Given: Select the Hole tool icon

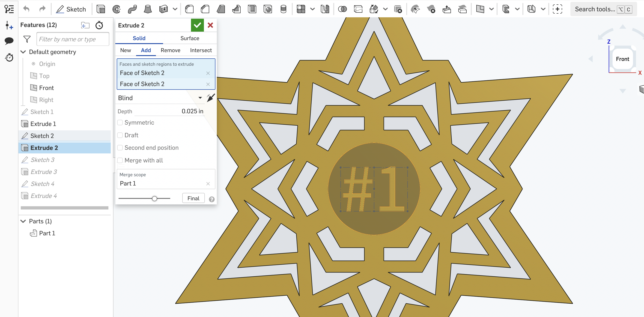Looking at the screenshot, I should point(268,9).
